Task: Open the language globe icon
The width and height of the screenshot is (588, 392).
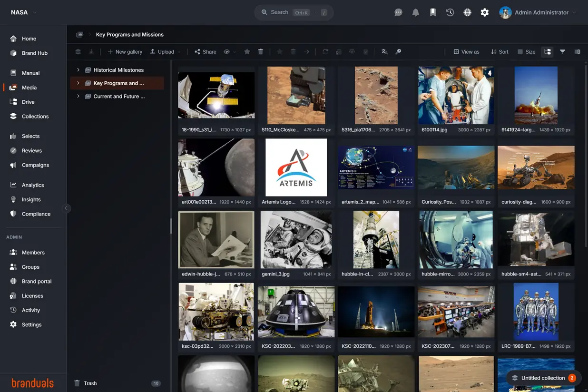Action: pos(468,12)
